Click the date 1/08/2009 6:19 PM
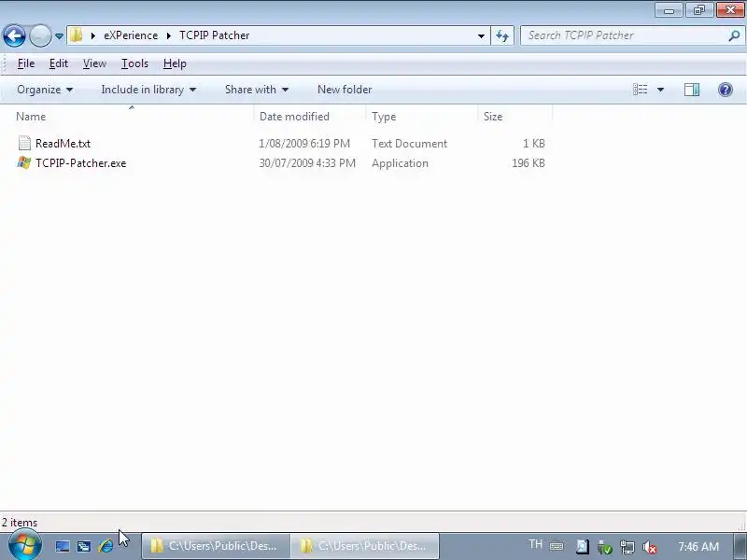747x560 pixels. [x=304, y=144]
